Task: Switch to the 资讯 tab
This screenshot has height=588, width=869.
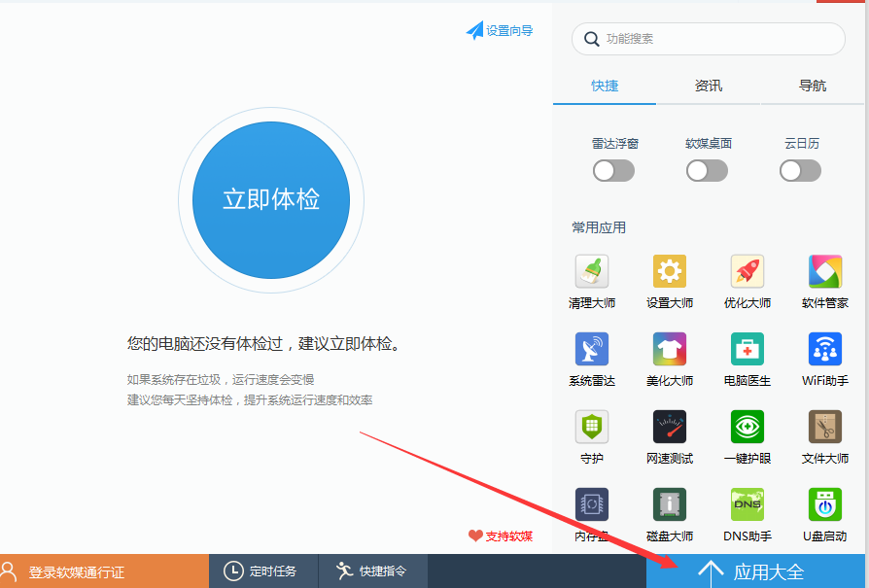Action: click(709, 86)
